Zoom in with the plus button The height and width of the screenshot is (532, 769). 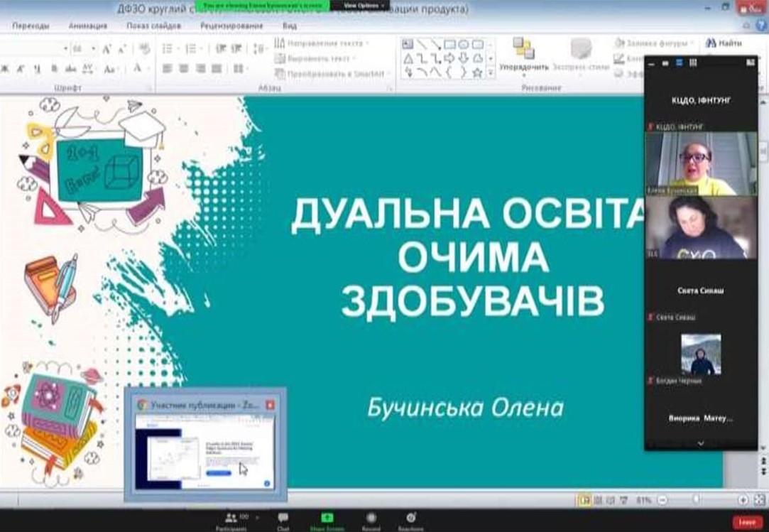(x=743, y=500)
